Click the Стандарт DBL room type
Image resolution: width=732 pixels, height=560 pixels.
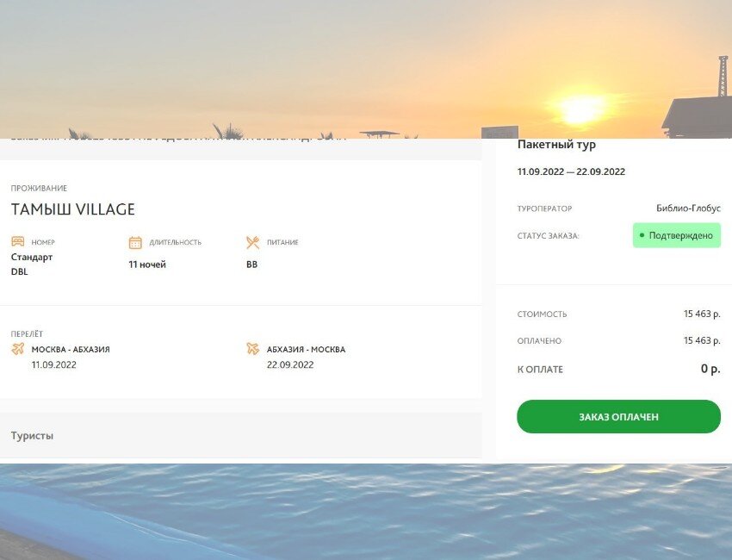32,264
